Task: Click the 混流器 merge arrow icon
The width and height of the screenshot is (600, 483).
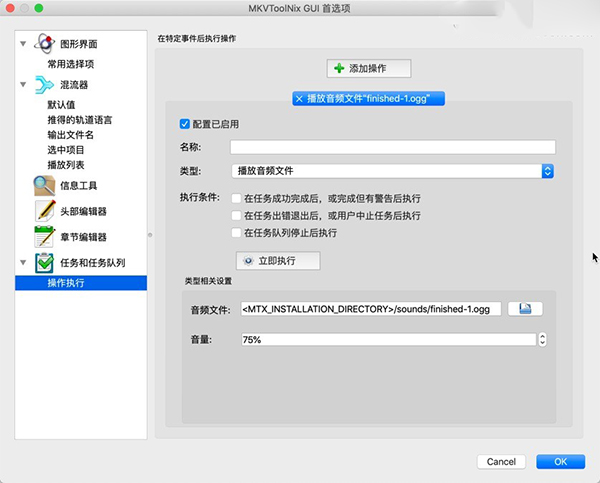Action: click(44, 85)
